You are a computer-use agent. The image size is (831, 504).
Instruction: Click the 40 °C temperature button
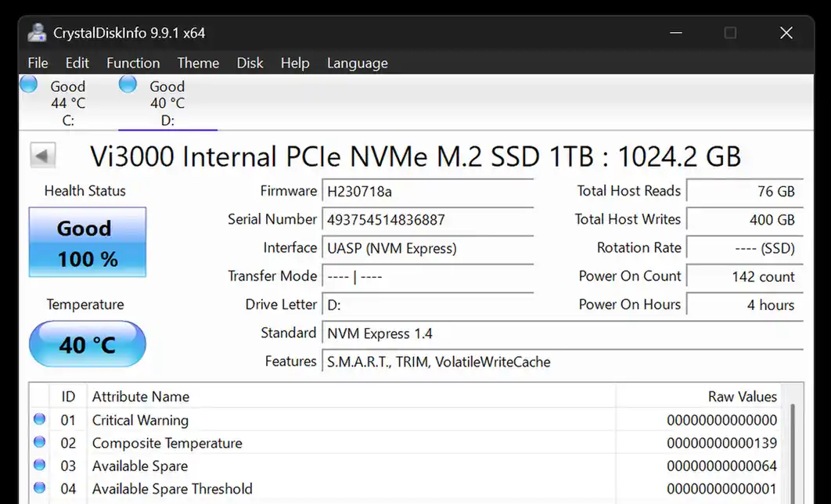pyautogui.click(x=88, y=344)
